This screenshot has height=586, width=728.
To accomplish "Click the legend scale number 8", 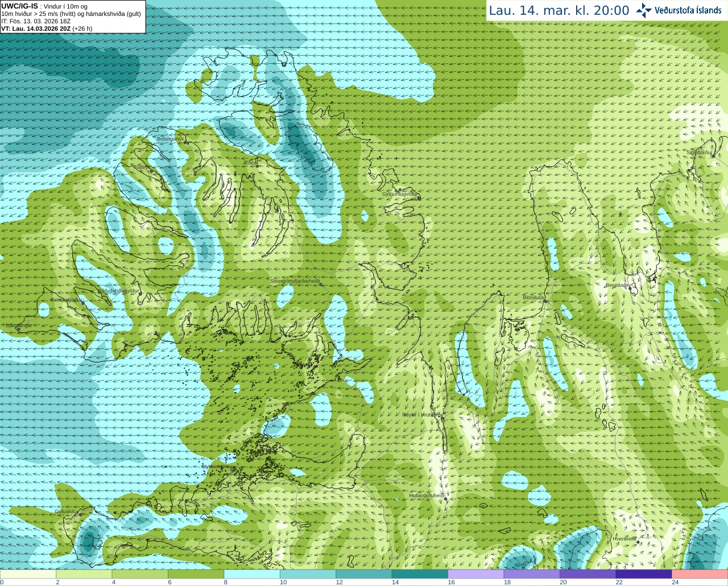I will 225,582.
